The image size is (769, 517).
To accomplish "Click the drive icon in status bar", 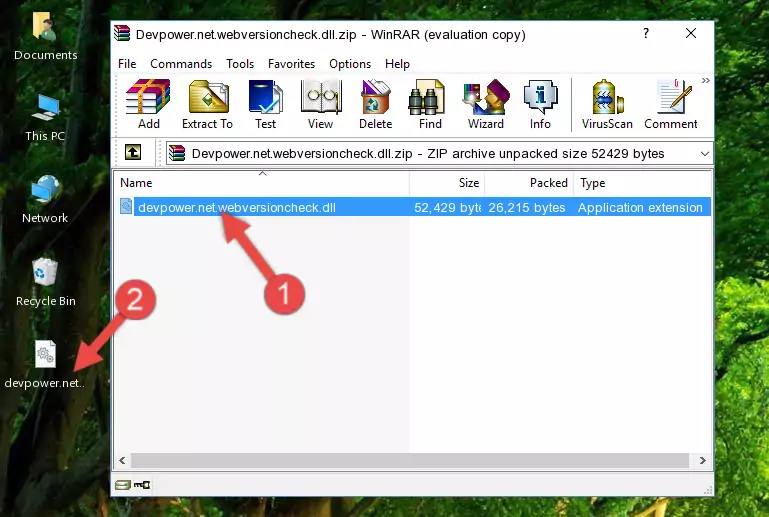I will tap(123, 485).
